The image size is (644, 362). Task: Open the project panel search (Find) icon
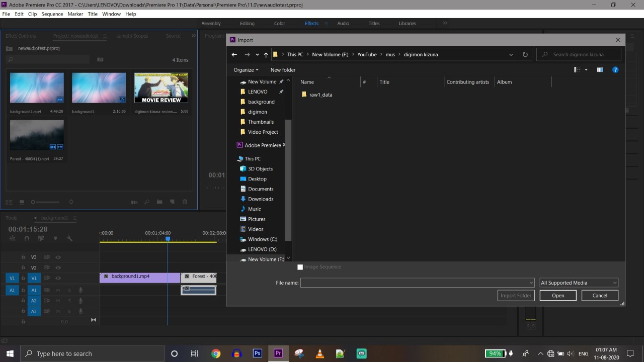(x=147, y=202)
